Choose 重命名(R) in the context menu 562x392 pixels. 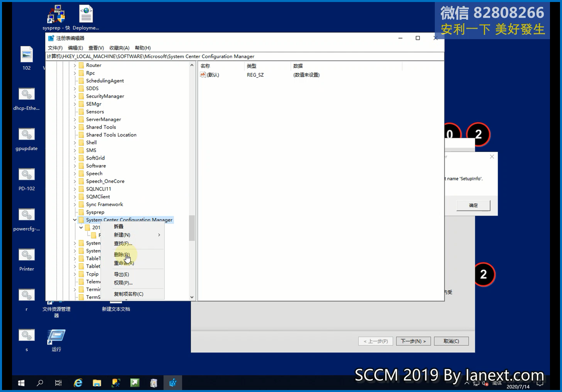[132, 263]
